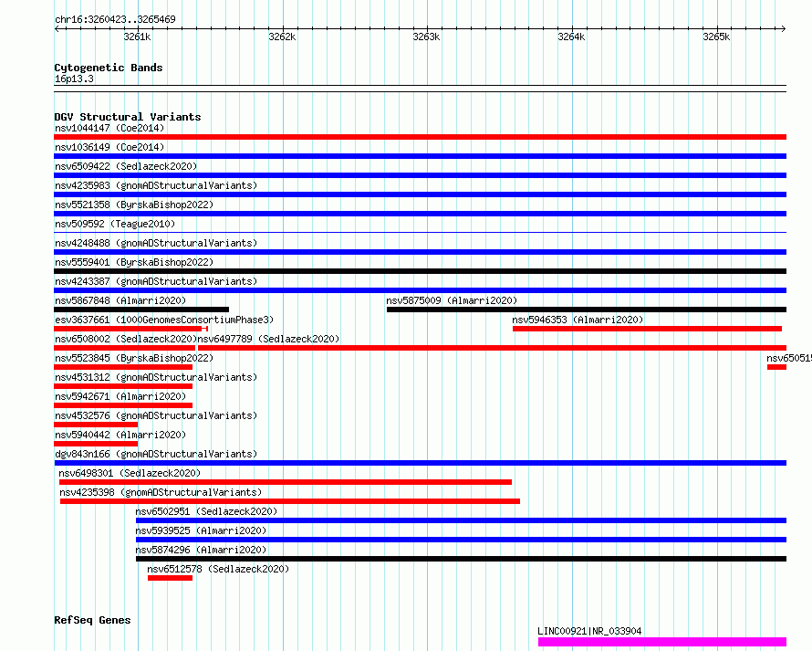The height and width of the screenshot is (651, 812).
Task: Click the nsv5559401 black variant bar
Action: tap(420, 271)
